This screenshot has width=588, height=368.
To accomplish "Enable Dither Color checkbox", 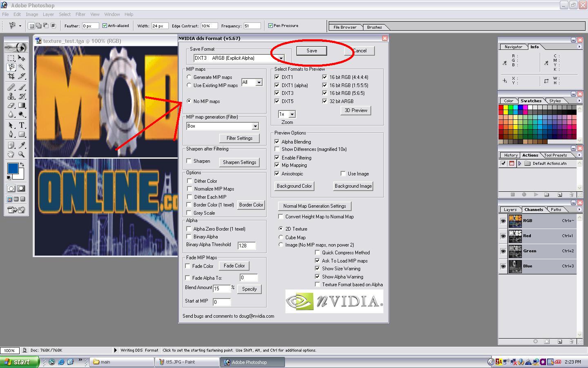I will coord(189,181).
